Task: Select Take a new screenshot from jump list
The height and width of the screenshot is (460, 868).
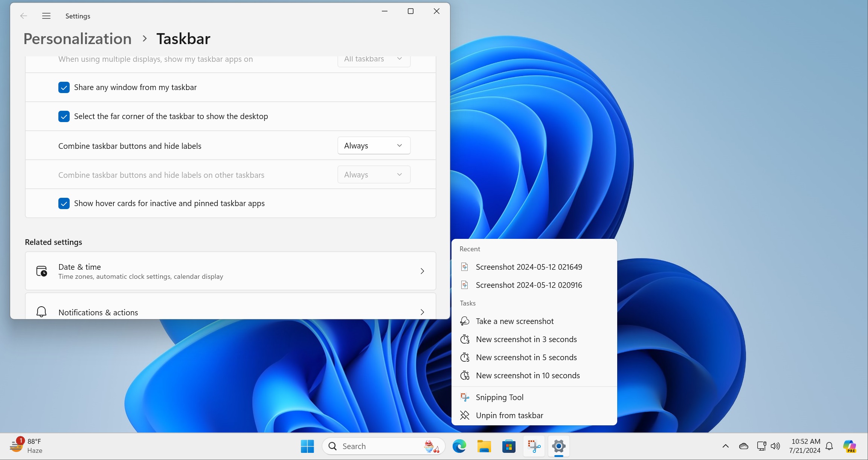Action: (514, 321)
